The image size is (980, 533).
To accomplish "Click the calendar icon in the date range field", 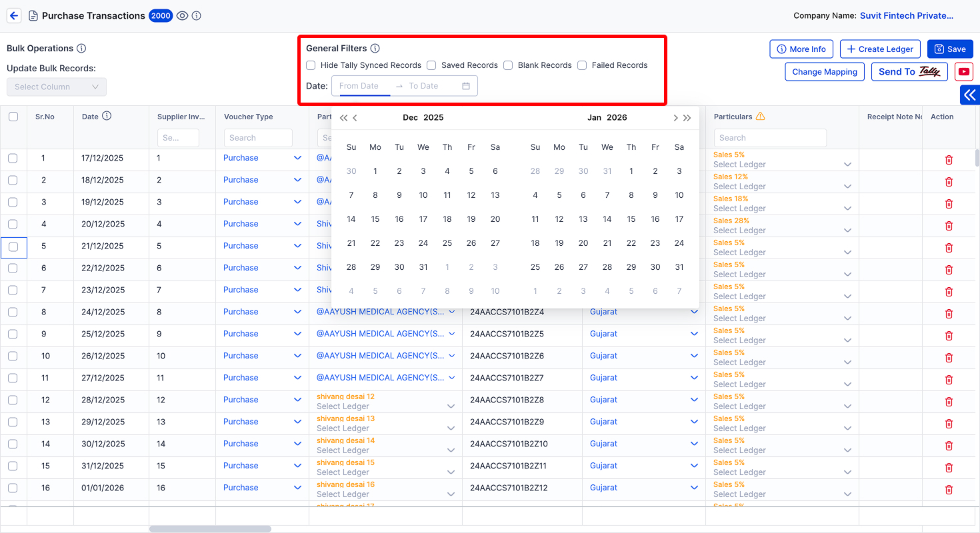I will 466,86.
